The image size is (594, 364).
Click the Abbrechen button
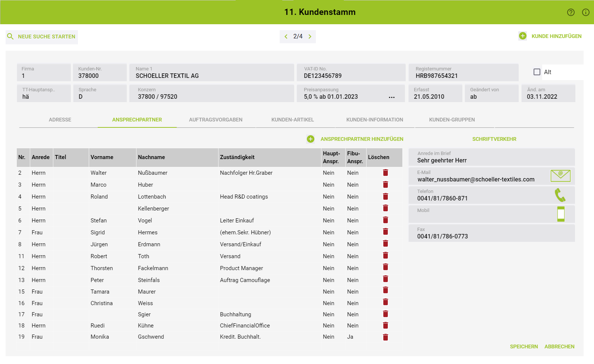point(559,346)
